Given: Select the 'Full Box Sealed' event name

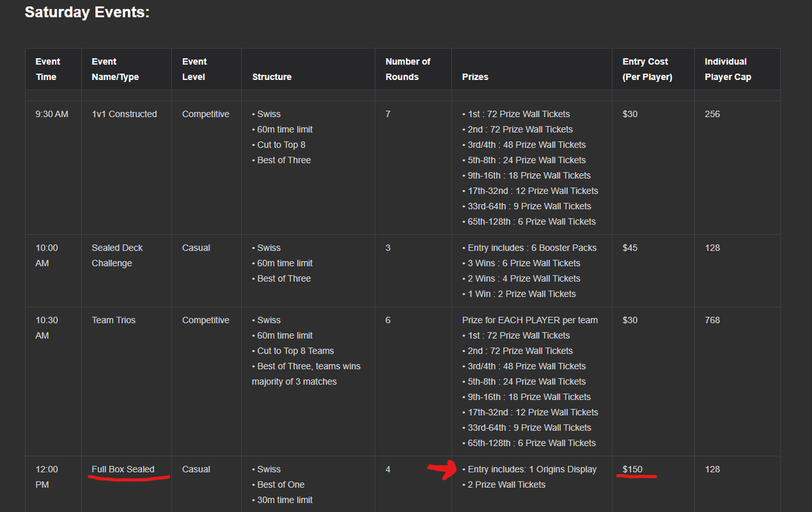Looking at the screenshot, I should pos(123,469).
